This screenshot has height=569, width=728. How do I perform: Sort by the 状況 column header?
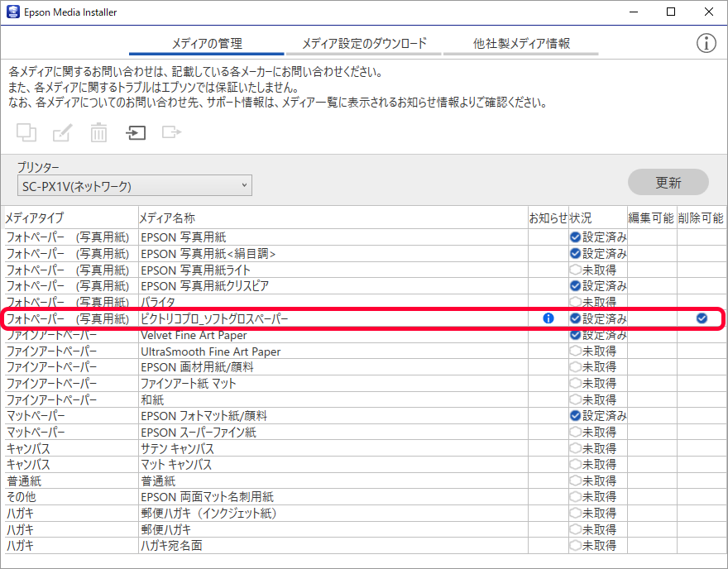click(581, 218)
